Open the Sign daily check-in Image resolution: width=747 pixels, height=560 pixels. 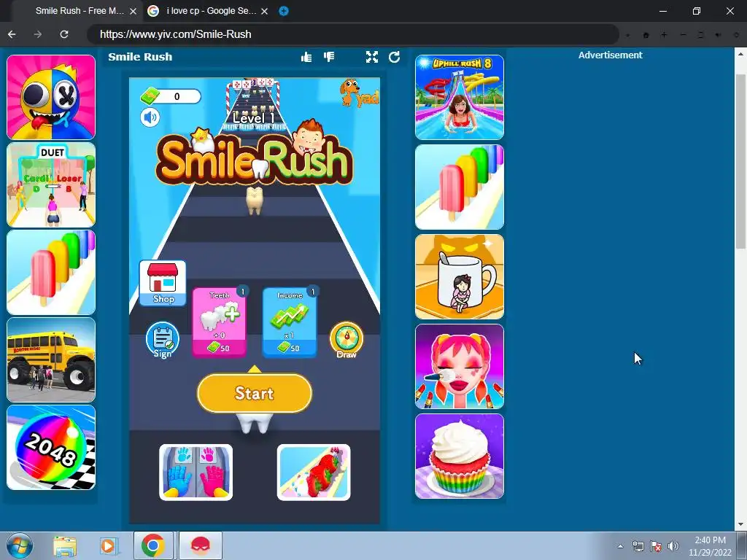(x=163, y=340)
